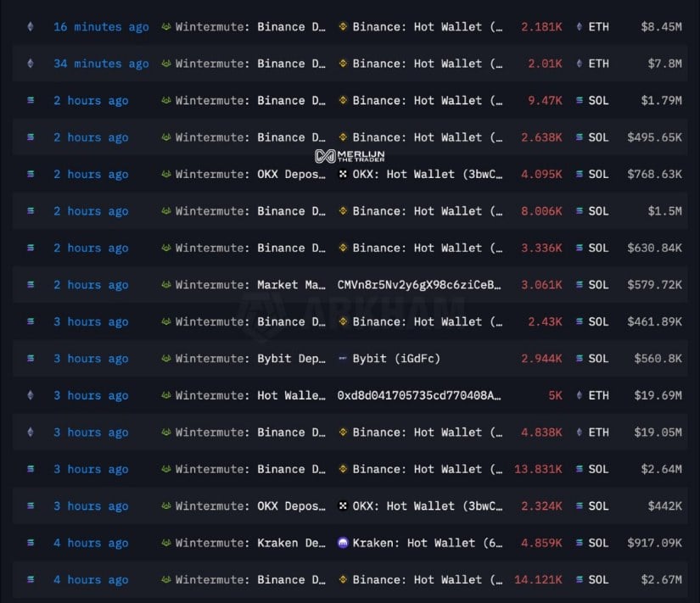The width and height of the screenshot is (700, 603).
Task: Click the OKX logo in the 4.095K SOL row
Action: tap(344, 175)
